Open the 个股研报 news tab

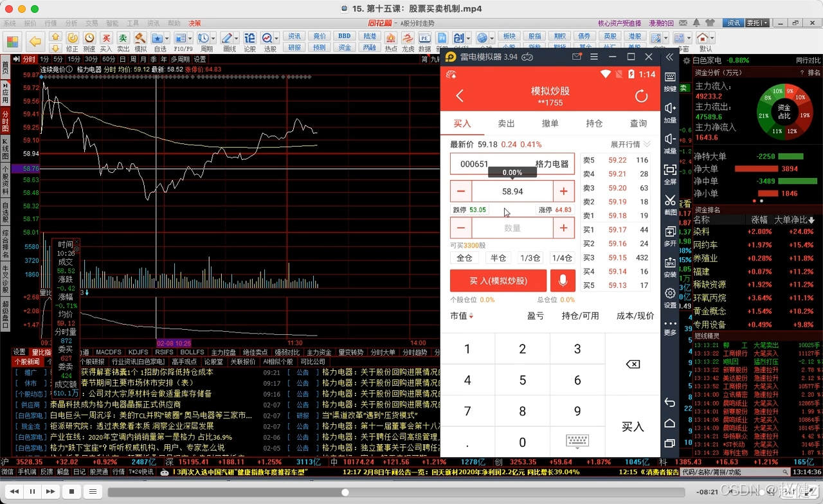[91, 362]
